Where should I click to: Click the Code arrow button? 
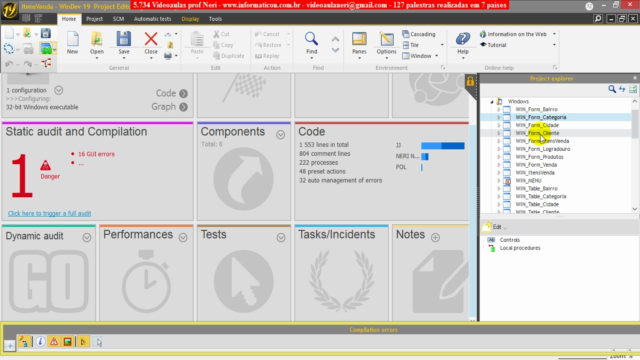pos(184,93)
